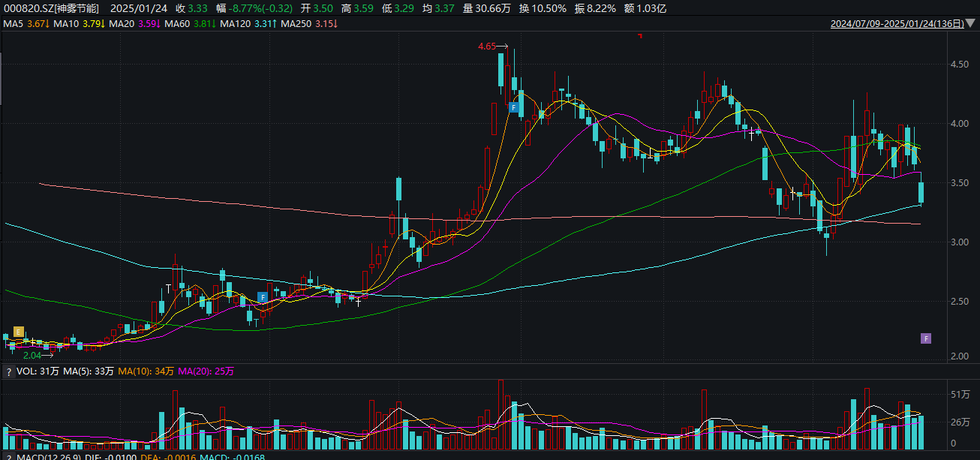Click the VOL indicator name label
The width and height of the screenshot is (980, 460).
[x=26, y=371]
